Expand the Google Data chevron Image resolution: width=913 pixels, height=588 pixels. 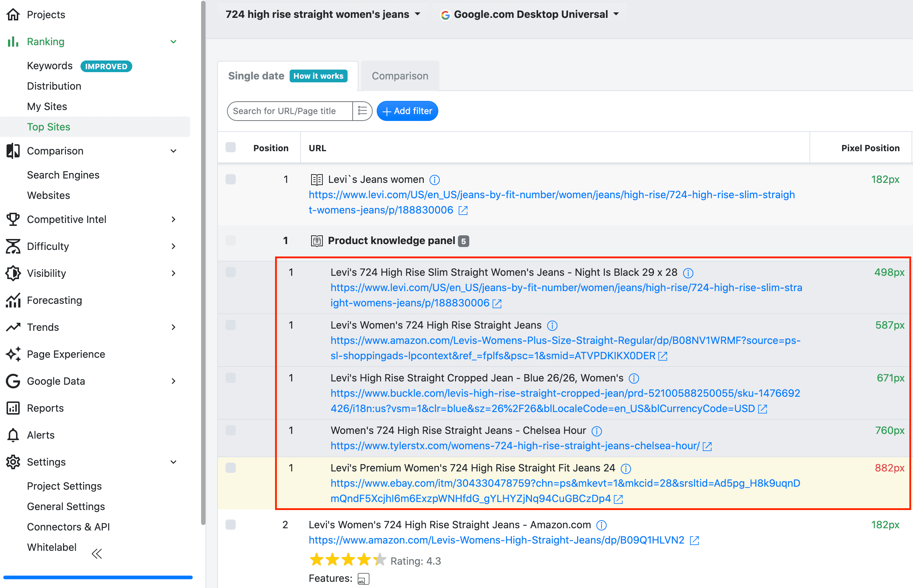pos(173,381)
